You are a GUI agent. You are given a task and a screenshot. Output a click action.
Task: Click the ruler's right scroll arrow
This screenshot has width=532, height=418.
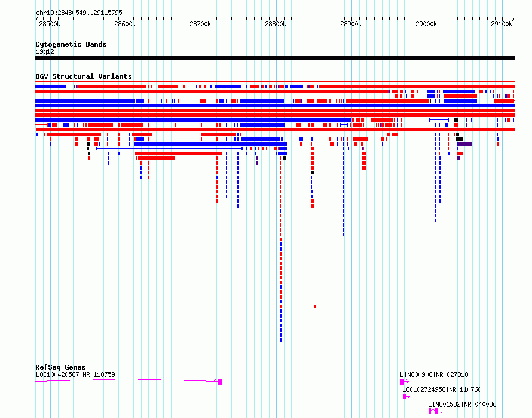click(513, 19)
